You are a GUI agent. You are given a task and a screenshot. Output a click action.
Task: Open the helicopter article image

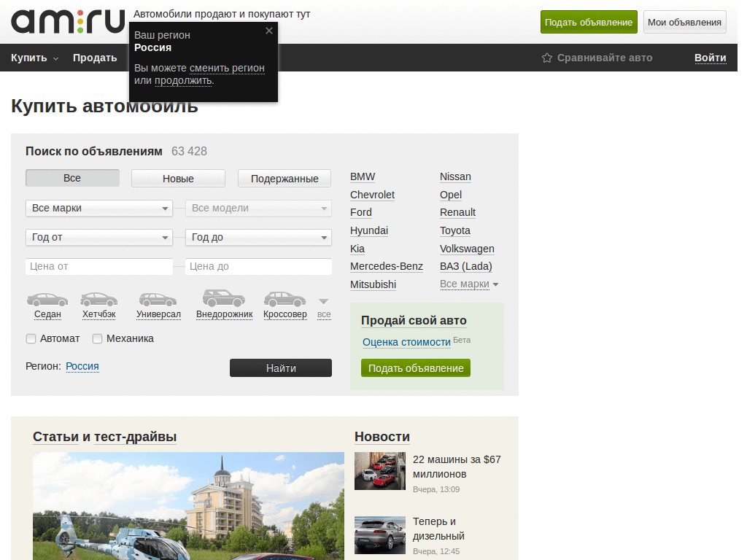point(188,506)
